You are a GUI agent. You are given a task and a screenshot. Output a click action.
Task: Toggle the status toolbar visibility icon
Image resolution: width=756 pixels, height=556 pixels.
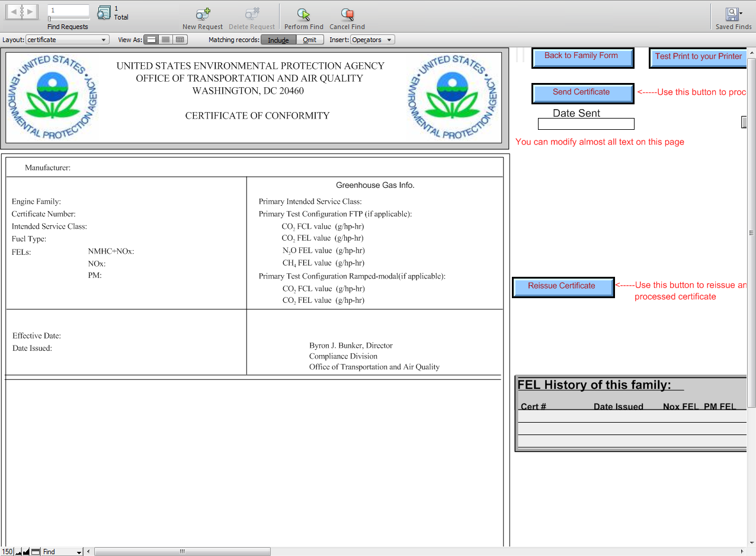click(x=36, y=552)
